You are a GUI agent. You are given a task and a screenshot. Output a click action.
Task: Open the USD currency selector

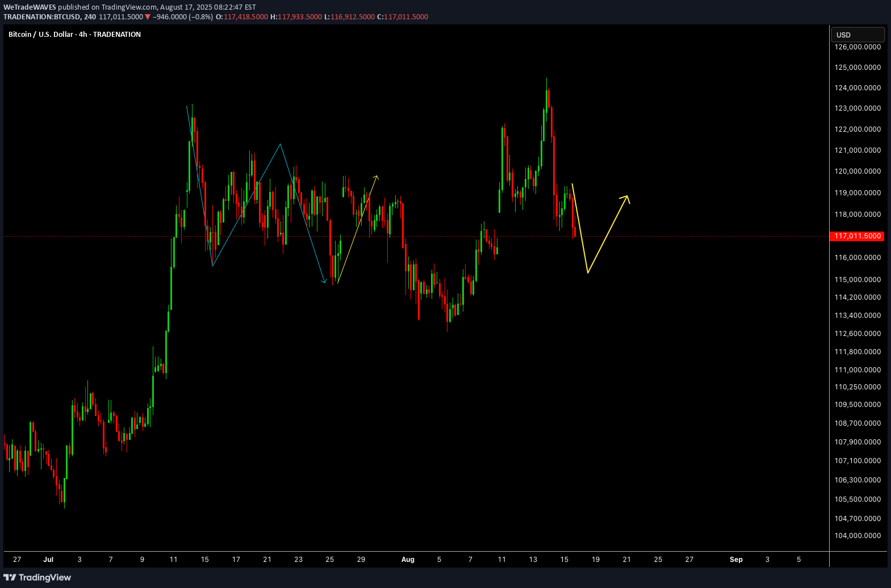pyautogui.click(x=858, y=35)
